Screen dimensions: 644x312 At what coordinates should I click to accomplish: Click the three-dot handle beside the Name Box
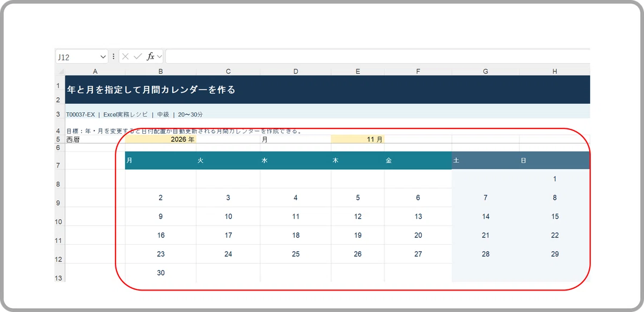[x=113, y=56]
